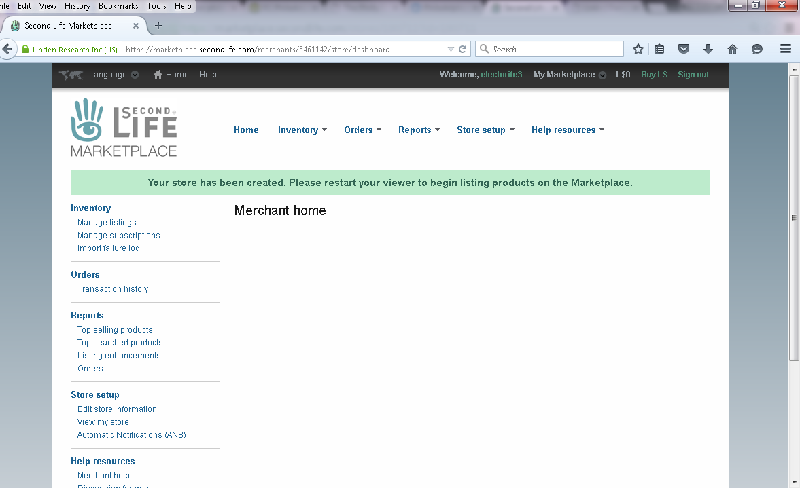Show bookmarks list icon
The width and height of the screenshot is (800, 488).
coord(659,49)
